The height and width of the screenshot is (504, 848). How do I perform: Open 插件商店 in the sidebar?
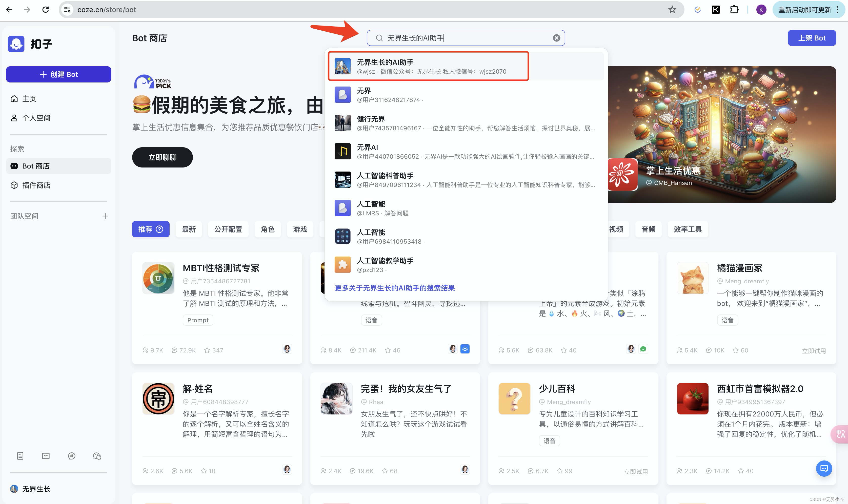pyautogui.click(x=36, y=185)
